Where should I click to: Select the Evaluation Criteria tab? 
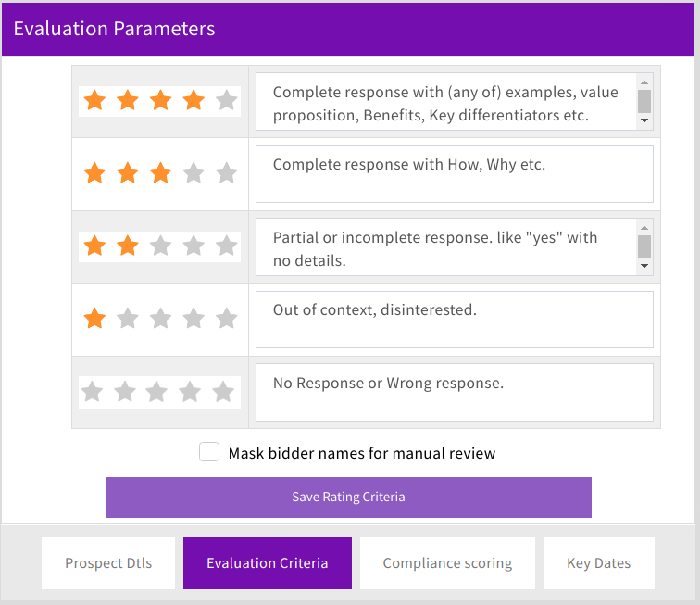tap(268, 563)
